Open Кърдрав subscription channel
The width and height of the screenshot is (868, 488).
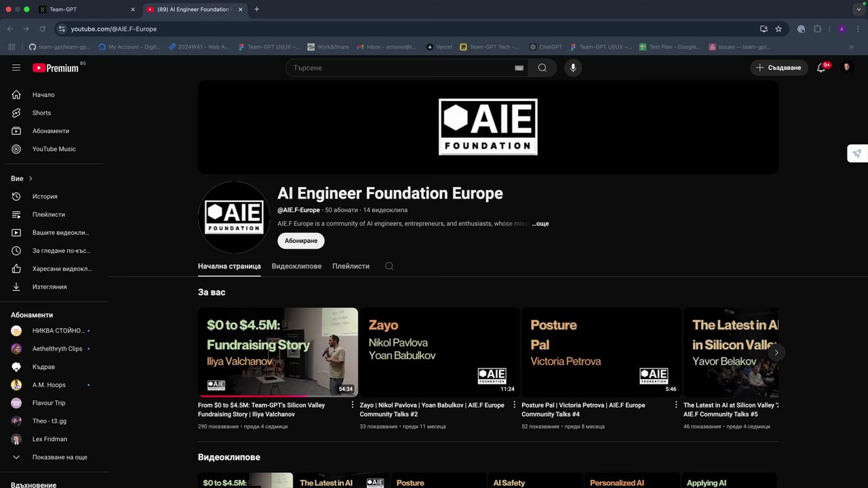pyautogui.click(x=54, y=367)
